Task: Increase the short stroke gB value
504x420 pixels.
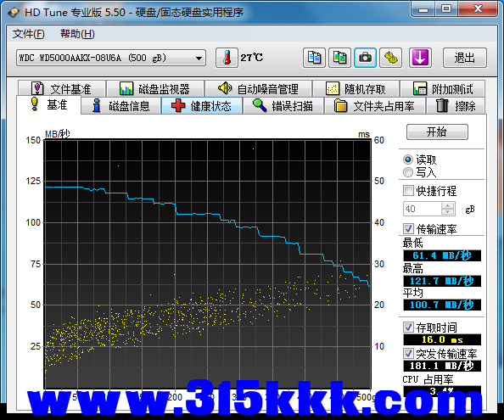Action: coord(448,205)
